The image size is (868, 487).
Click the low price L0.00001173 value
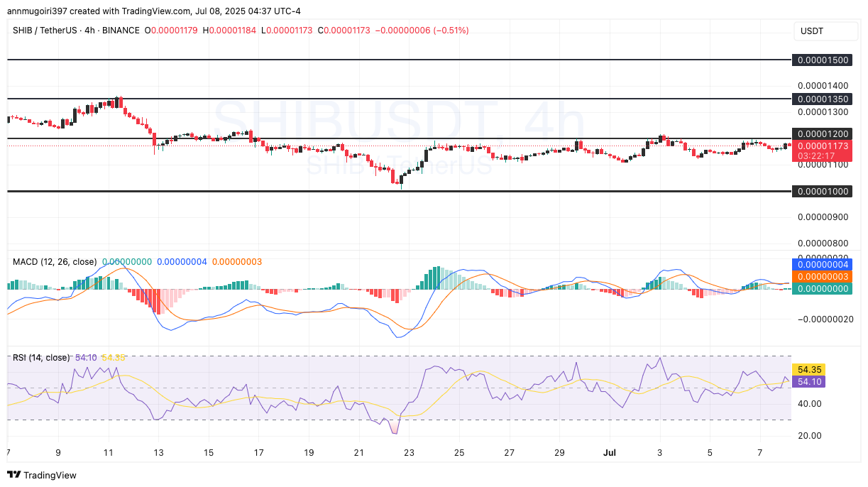[286, 31]
